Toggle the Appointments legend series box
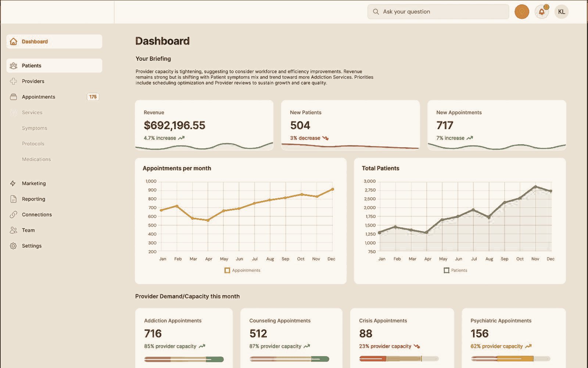This screenshot has height=368, width=588. pyautogui.click(x=227, y=270)
